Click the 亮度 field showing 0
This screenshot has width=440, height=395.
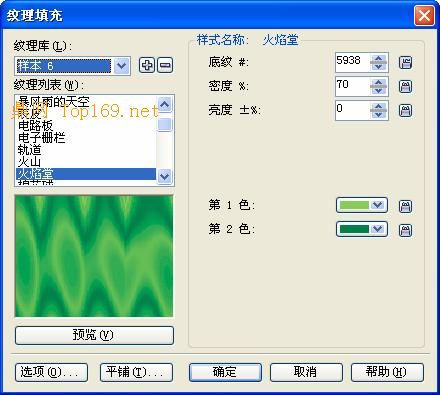click(x=353, y=110)
